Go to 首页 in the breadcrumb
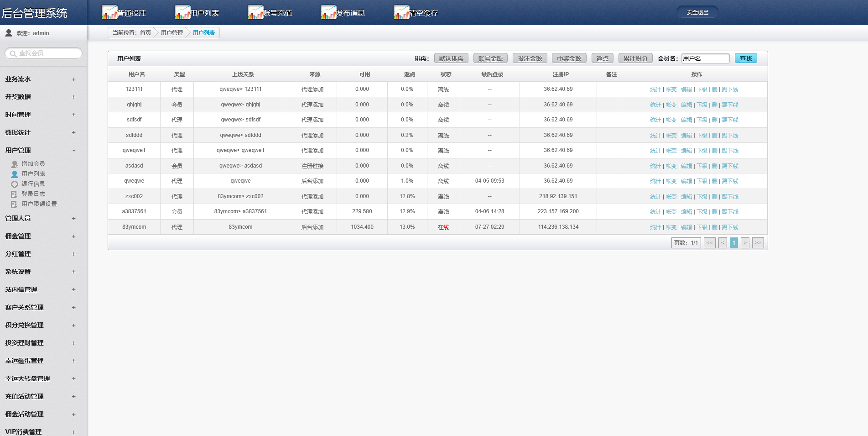Screen dimensions: 868x436 (146, 33)
